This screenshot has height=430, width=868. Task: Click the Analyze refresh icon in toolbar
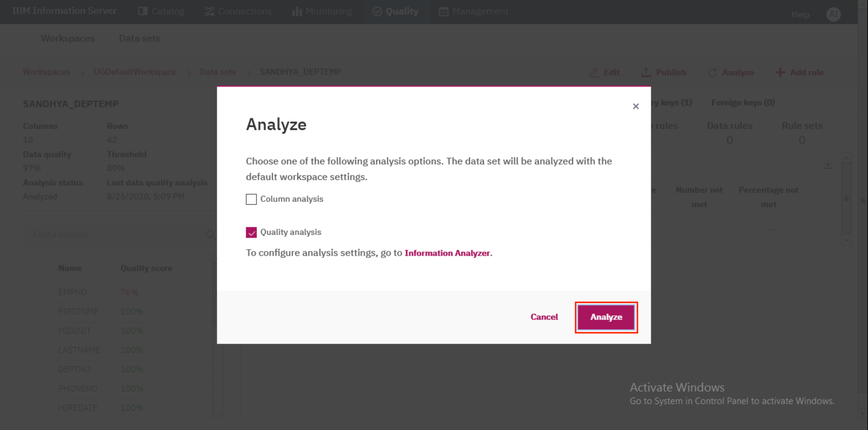[x=712, y=72]
